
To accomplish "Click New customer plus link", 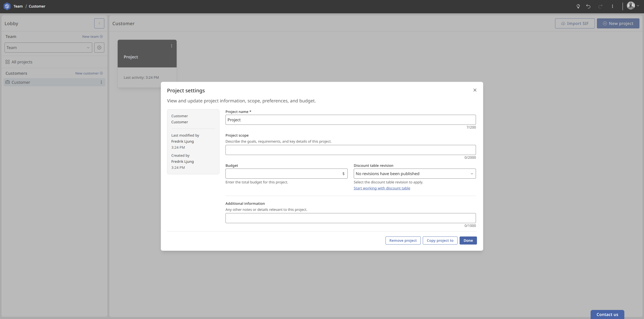I will pos(89,73).
